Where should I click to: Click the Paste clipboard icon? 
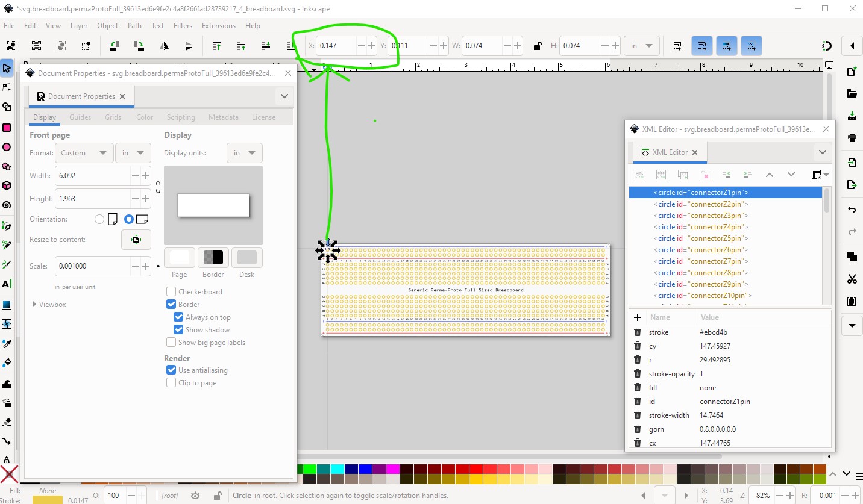[x=852, y=302]
